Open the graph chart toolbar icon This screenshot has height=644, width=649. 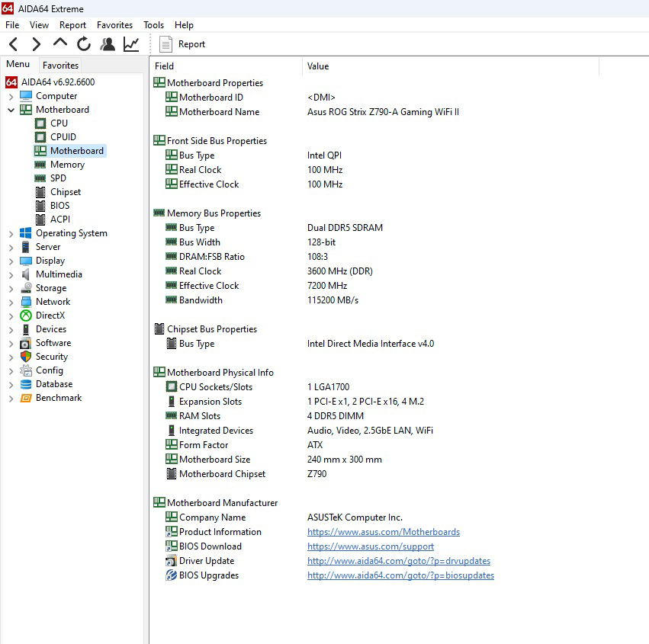pos(131,44)
